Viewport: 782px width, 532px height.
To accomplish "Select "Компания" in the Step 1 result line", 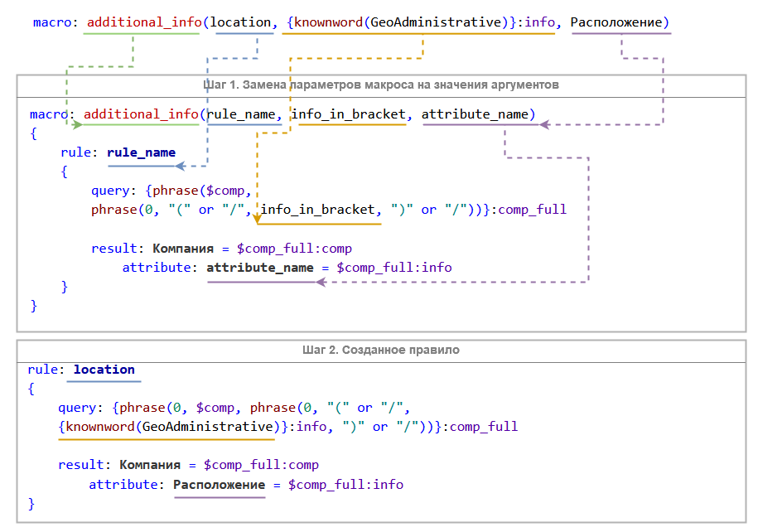I will pyautogui.click(x=183, y=249).
